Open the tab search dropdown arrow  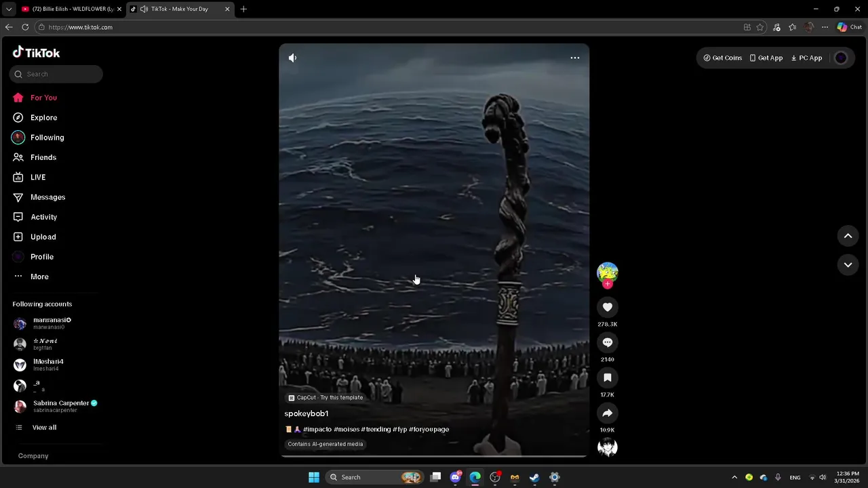8,9
